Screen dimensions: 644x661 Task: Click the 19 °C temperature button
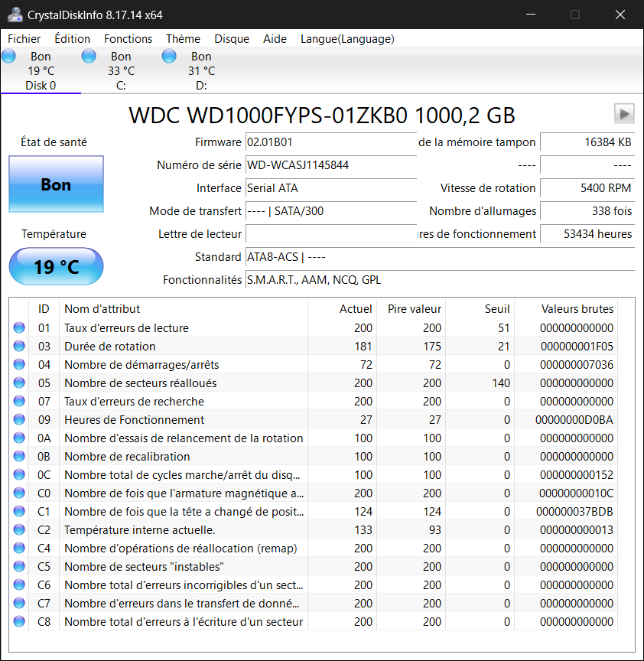[56, 267]
